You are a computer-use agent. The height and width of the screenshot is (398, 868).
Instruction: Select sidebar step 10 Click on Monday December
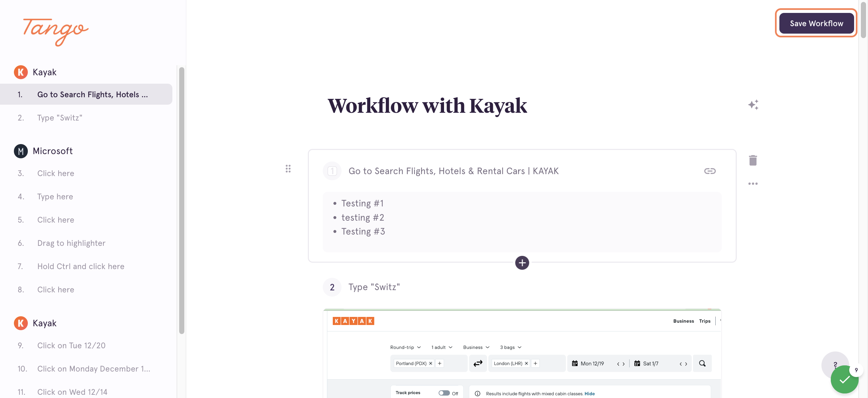tap(86, 368)
